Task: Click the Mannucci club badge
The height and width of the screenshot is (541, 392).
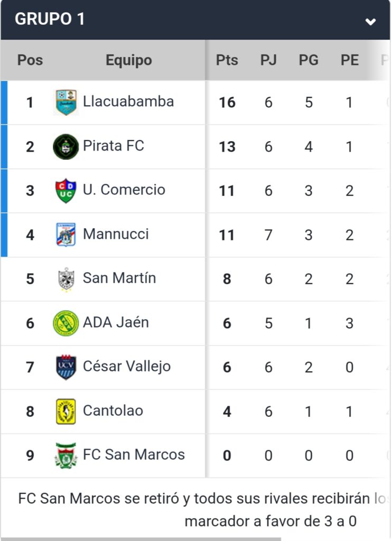Action: tap(66, 235)
